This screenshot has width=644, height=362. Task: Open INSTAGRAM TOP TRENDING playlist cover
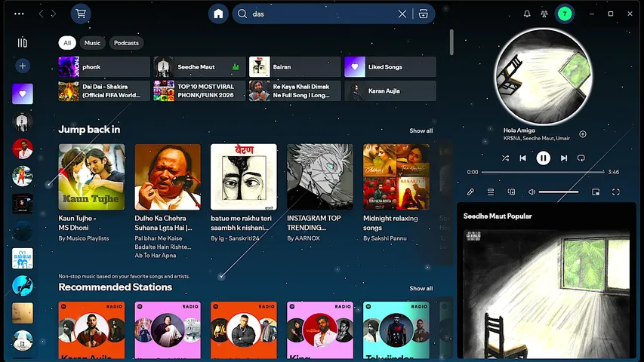point(320,177)
